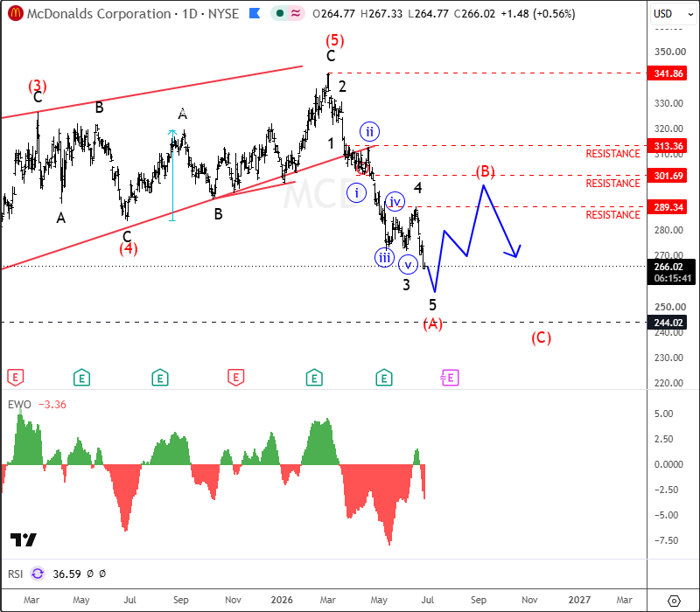Click the red (A) wave label
700x612 pixels.
point(432,323)
